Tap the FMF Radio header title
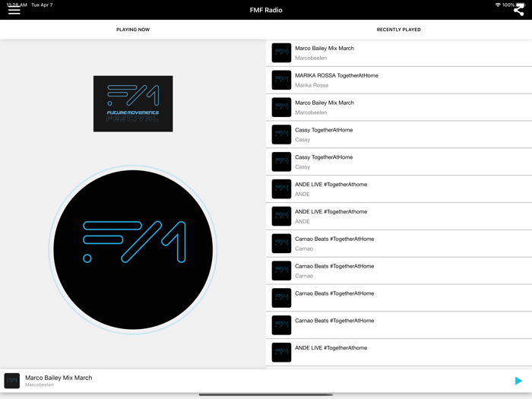The image size is (532, 399). [266, 10]
